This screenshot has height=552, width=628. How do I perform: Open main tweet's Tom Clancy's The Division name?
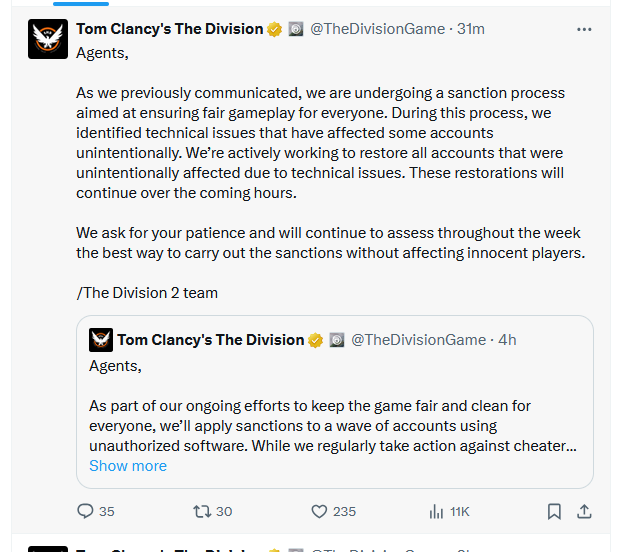(x=169, y=29)
